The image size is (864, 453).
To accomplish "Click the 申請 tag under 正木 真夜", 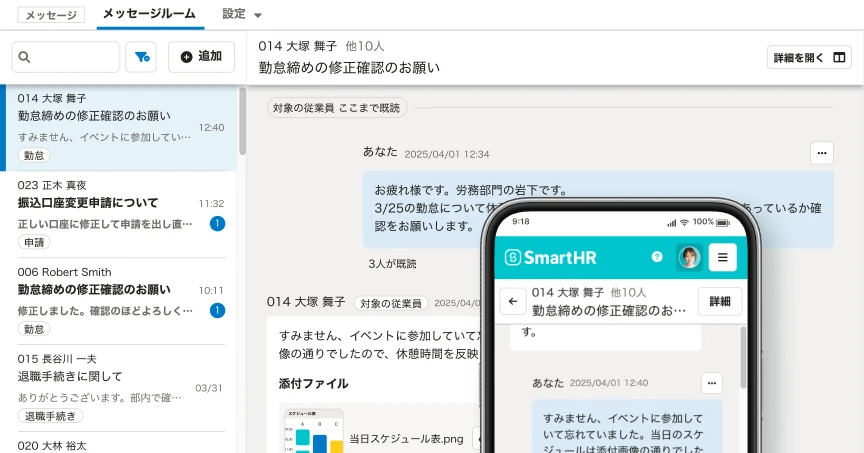I will point(34,242).
